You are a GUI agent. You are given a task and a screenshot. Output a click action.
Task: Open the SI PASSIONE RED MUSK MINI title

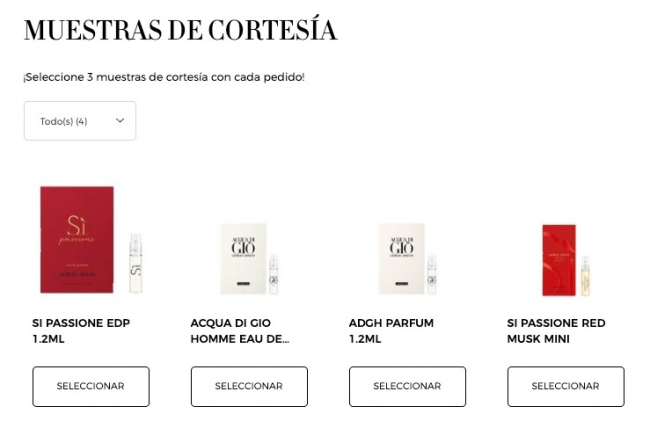556,331
